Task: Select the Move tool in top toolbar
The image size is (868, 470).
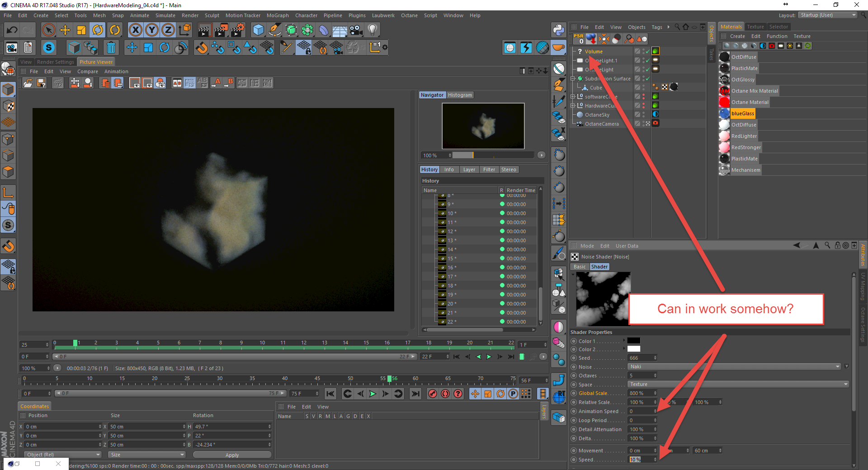Action: pos(65,30)
